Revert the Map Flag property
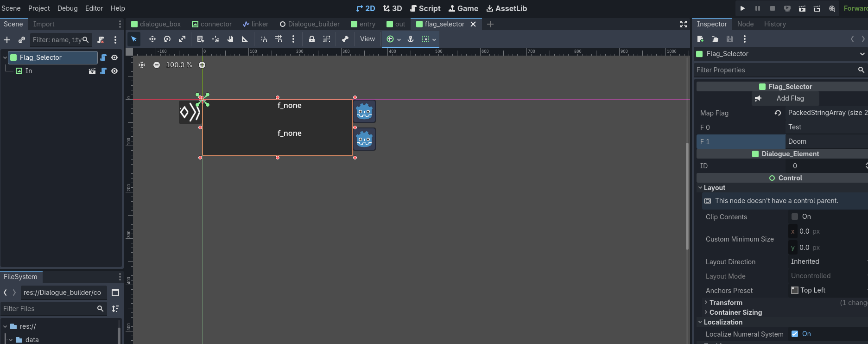Image resolution: width=868 pixels, height=344 pixels. point(778,113)
